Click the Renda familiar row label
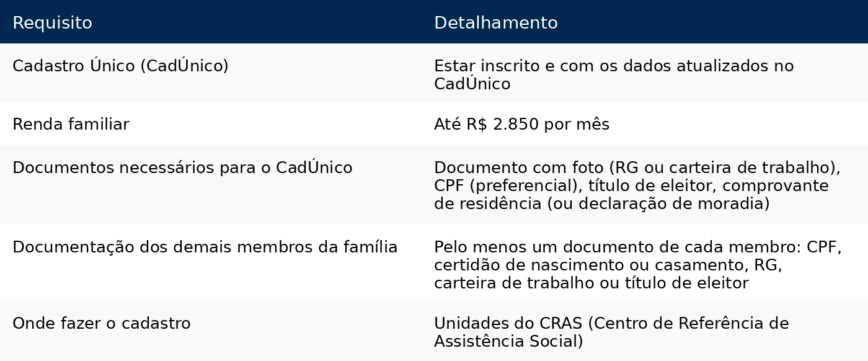Screen dimensions: 868x361 71,125
